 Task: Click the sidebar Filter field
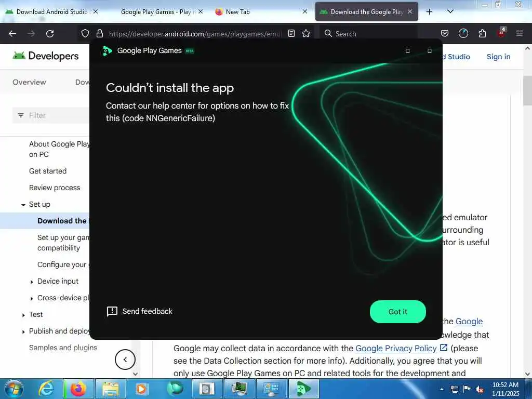51,115
